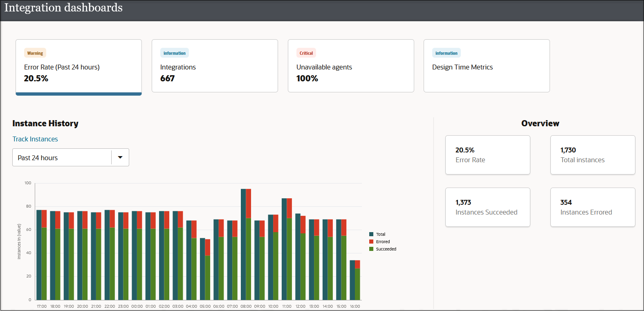The width and height of the screenshot is (644, 311).
Task: Click the bar for 05:00
Action: click(205, 269)
